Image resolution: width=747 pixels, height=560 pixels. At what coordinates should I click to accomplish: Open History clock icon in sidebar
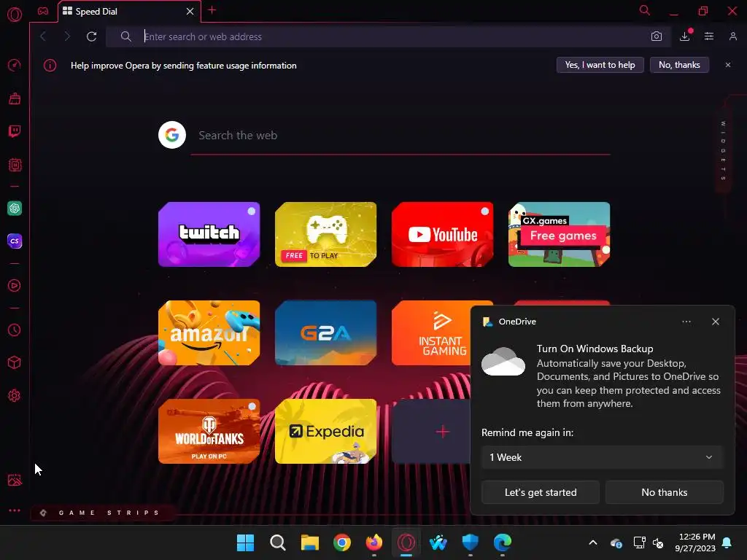[15, 330]
